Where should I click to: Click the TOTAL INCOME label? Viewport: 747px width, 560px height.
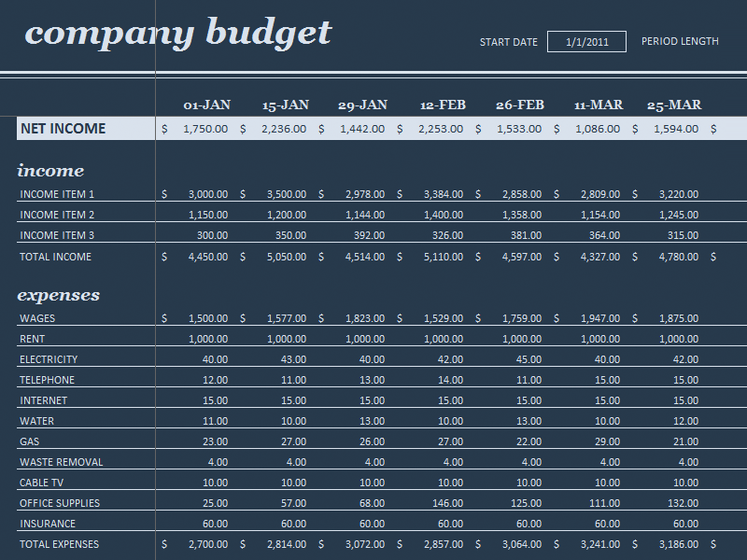(55, 257)
